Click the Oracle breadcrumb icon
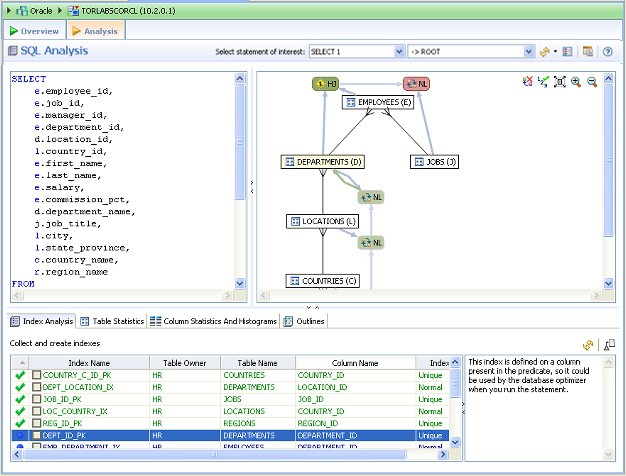626x476 pixels. coord(22,11)
